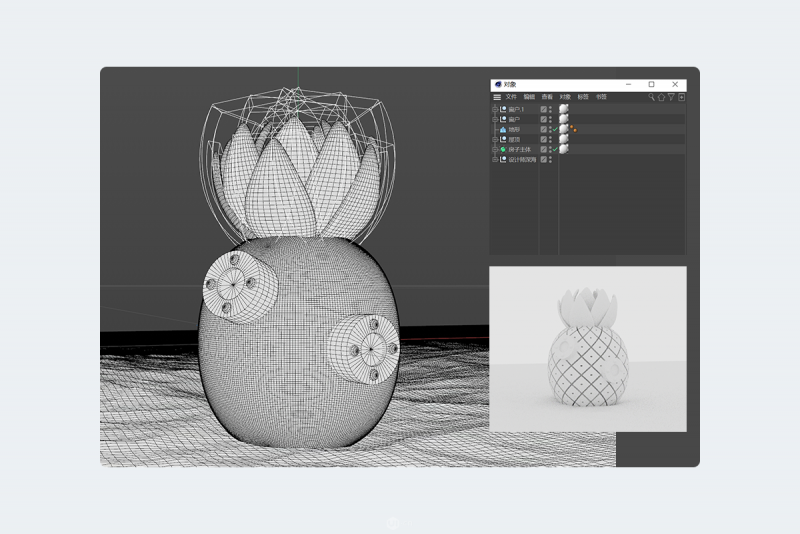Expand the 屋顶 object hierarchy
This screenshot has height=534, width=800.
tap(494, 139)
